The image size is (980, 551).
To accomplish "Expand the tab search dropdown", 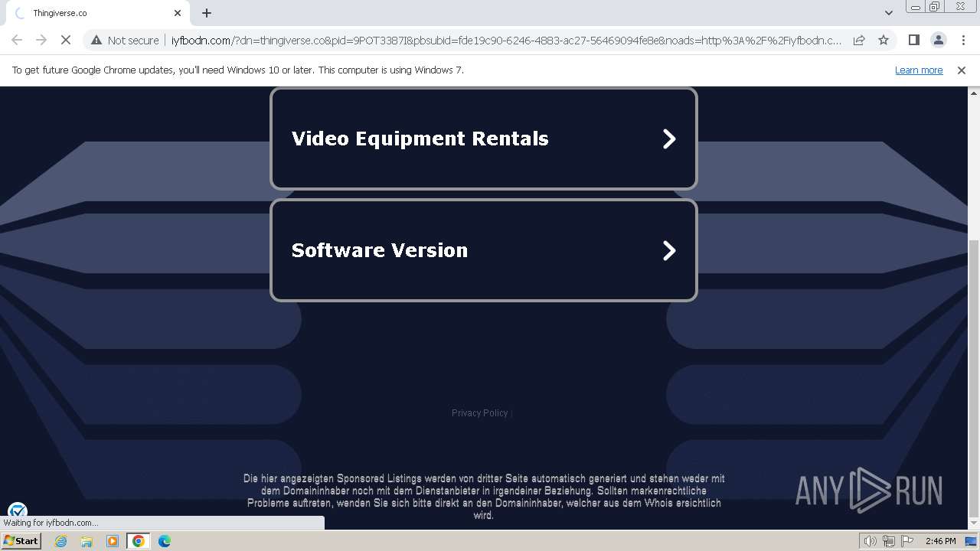I will coord(888,13).
